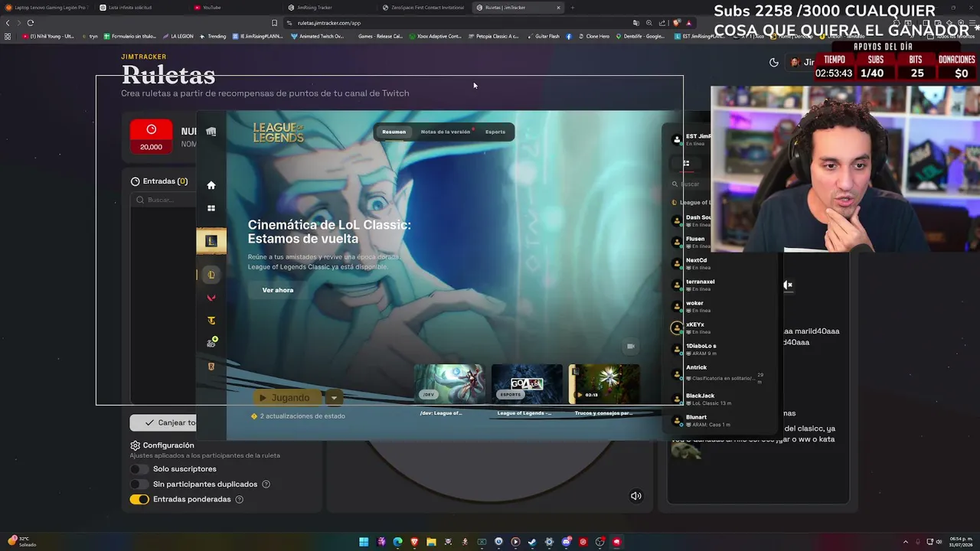980x551 pixels.
Task: Bookmark this page icon in address bar
Action: [x=274, y=23]
